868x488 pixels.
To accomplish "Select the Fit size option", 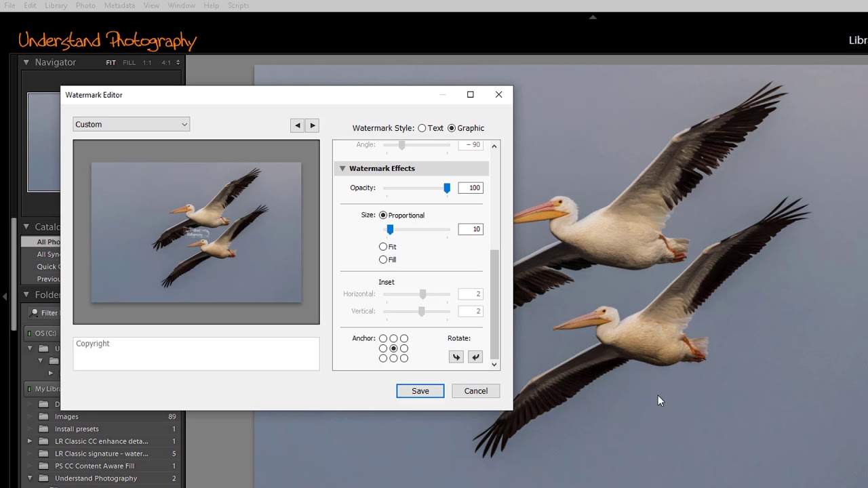I will click(383, 247).
